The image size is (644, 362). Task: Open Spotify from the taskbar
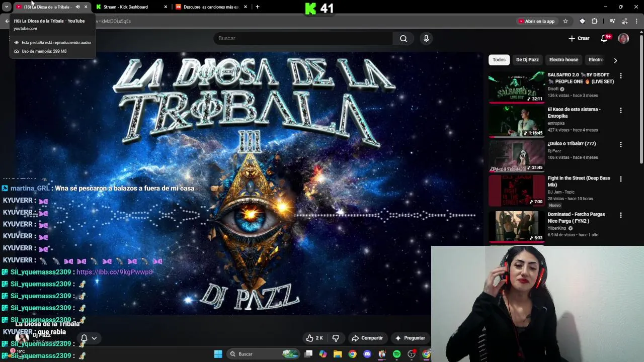[396, 354]
